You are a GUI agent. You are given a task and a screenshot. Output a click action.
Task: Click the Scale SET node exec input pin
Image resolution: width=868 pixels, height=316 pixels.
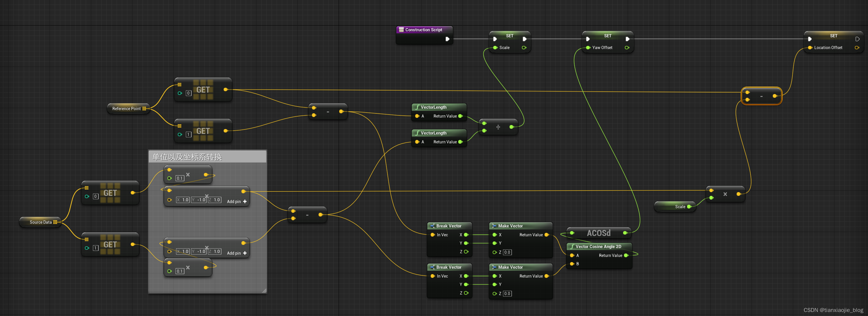(x=495, y=39)
